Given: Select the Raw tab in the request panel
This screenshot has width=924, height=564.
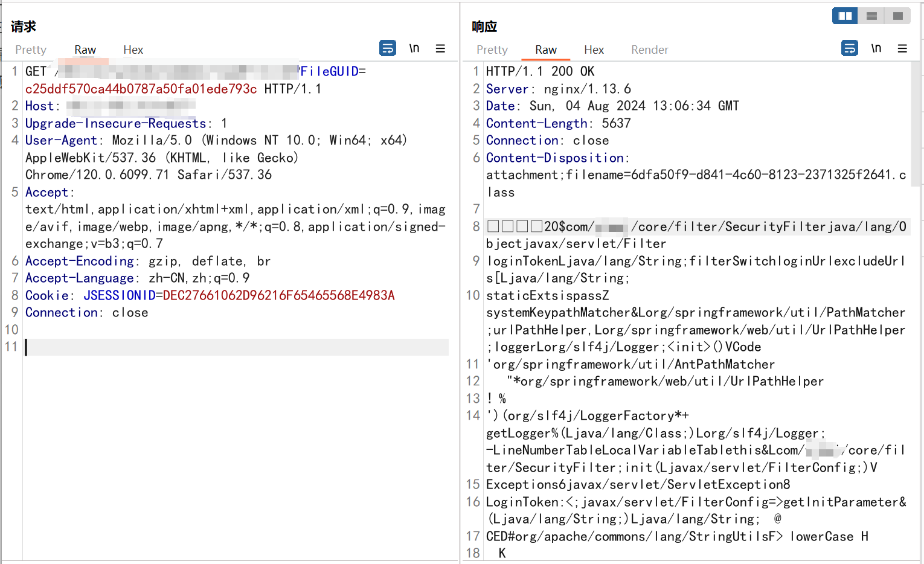Looking at the screenshot, I should pos(85,50).
